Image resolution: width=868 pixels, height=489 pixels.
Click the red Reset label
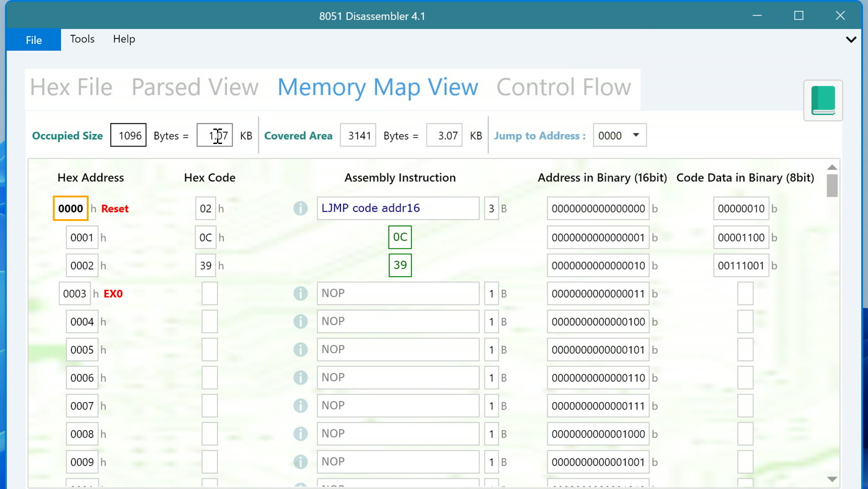coord(115,209)
